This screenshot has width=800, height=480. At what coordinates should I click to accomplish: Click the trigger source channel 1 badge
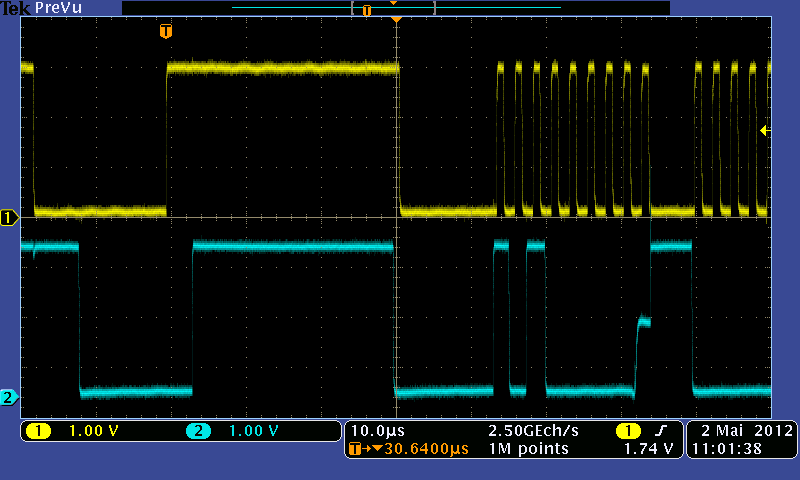(x=629, y=431)
